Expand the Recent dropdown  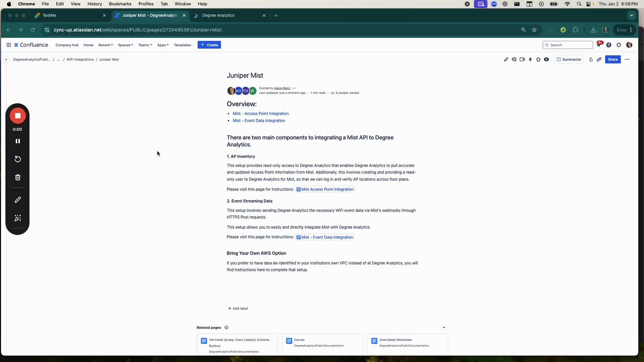pos(106,45)
